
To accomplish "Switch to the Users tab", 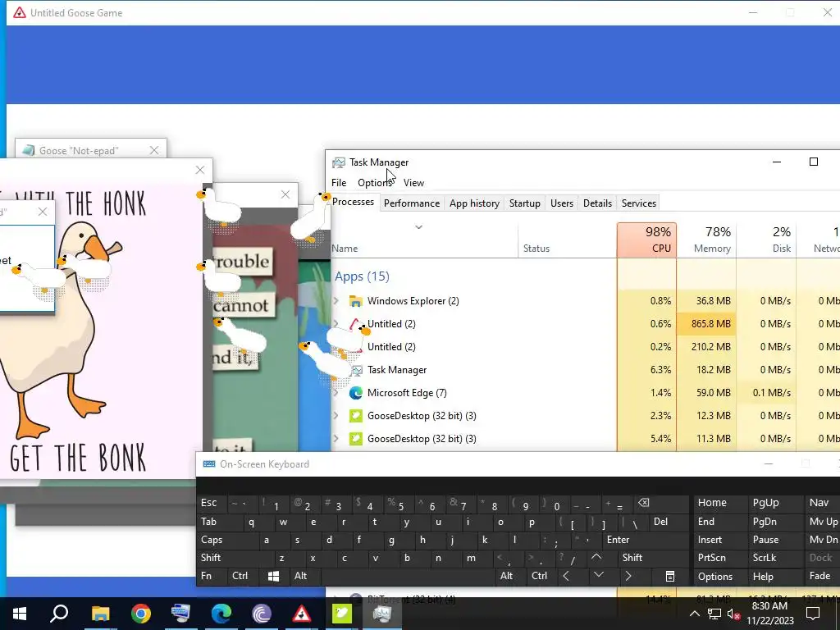I will coord(561,203).
